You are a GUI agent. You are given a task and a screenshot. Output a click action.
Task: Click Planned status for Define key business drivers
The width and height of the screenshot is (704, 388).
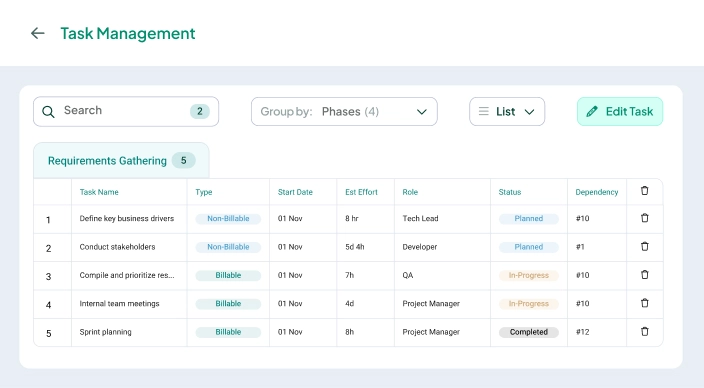pyautogui.click(x=528, y=219)
